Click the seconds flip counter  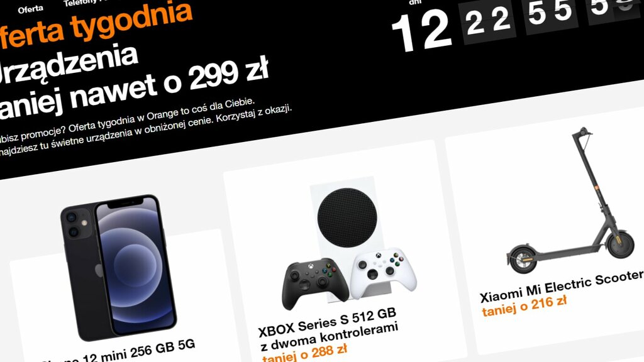(x=614, y=8)
